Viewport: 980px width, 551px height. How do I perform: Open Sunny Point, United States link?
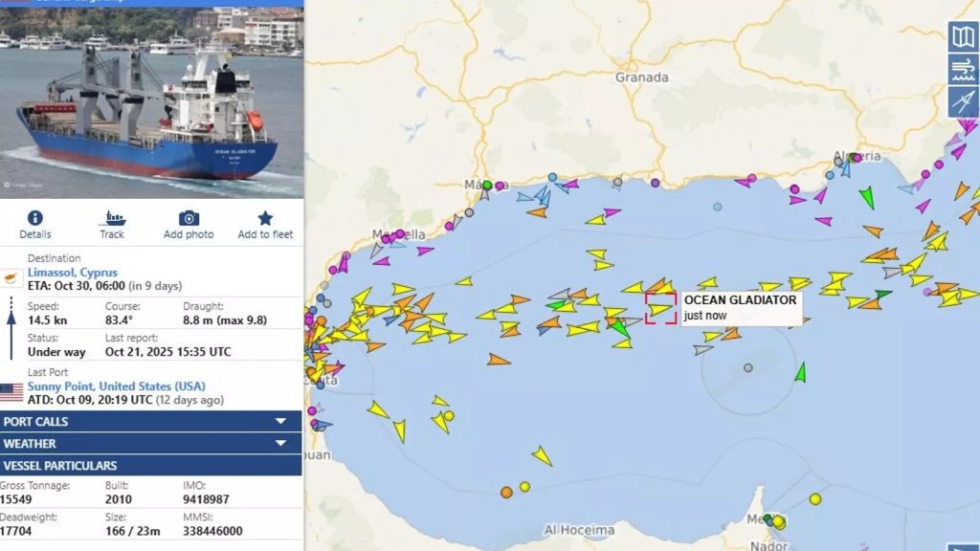(x=116, y=386)
